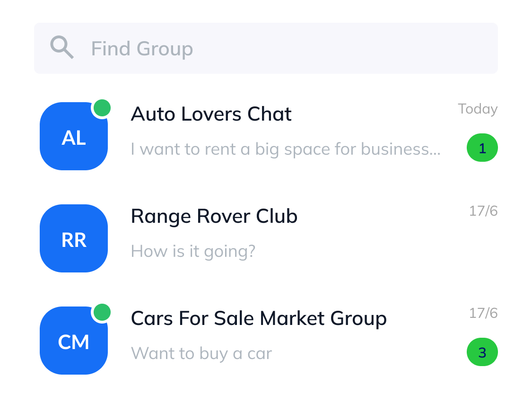Viewport: 532px width, 403px height.
Task: Click the Cars For Sale Market Group name
Action: 259,318
